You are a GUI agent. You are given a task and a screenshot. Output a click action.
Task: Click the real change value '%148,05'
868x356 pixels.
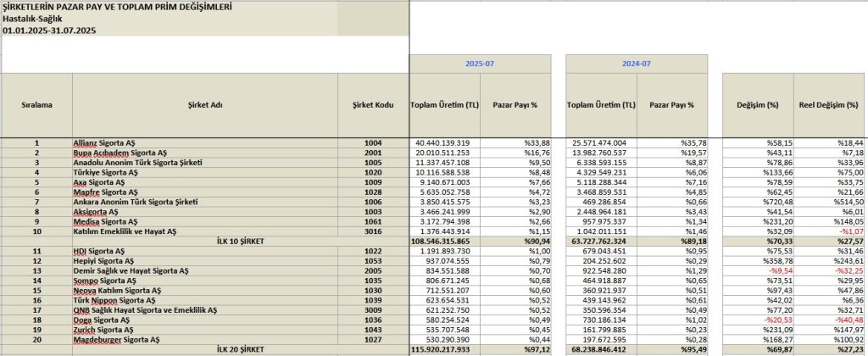pos(829,221)
